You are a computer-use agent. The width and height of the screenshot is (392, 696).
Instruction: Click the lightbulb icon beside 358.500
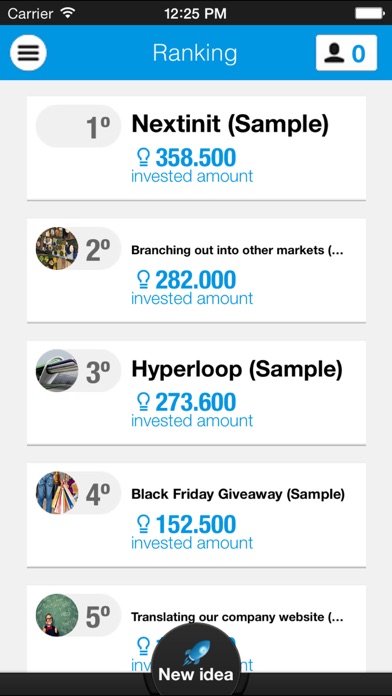[x=143, y=158]
